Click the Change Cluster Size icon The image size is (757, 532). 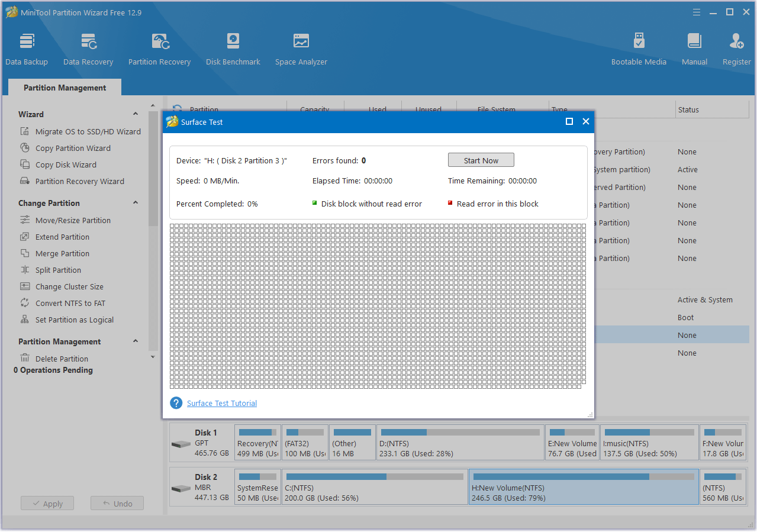pos(25,286)
